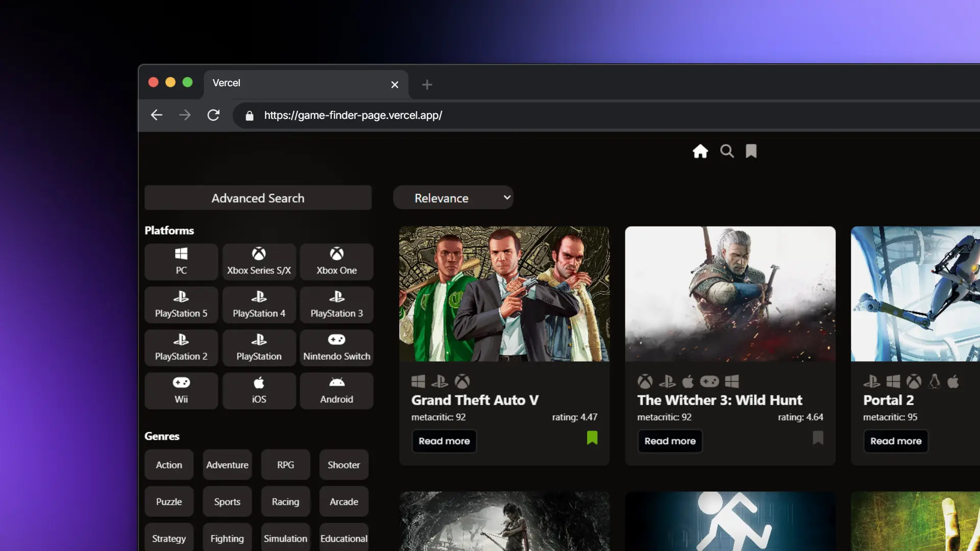Open the Tomb Raider cave thumbnail
The width and height of the screenshot is (980, 551).
504,521
